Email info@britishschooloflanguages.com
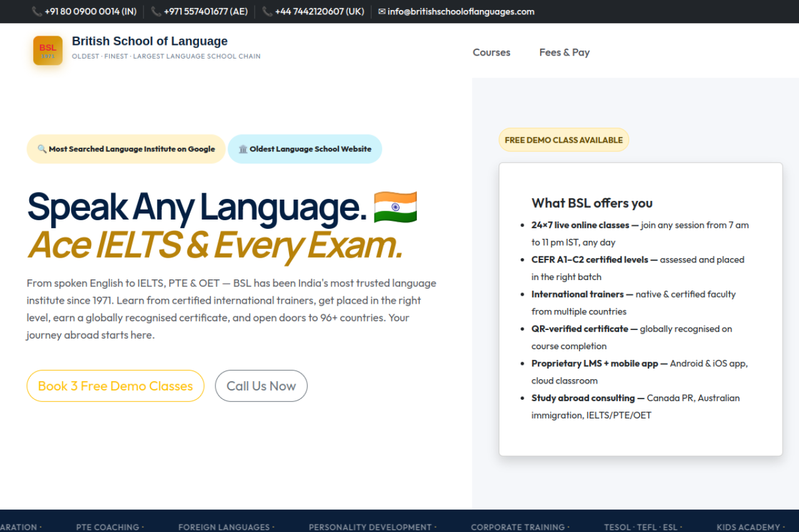The width and height of the screenshot is (799, 532). [461, 11]
